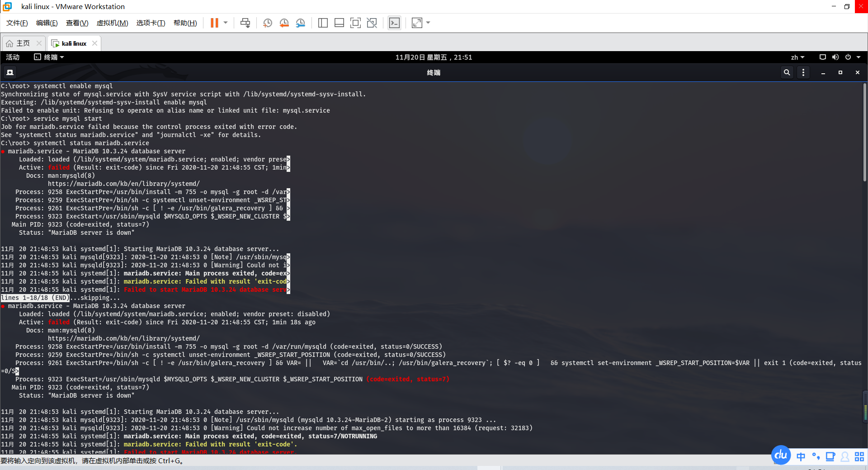Open the snapshot manager
The height and width of the screenshot is (470, 868).
[300, 23]
